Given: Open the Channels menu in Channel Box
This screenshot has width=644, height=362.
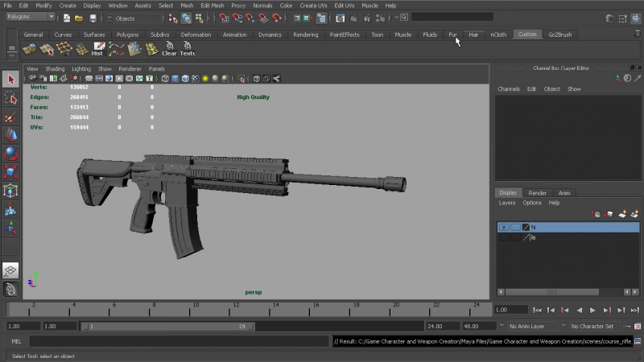Looking at the screenshot, I should click(x=509, y=89).
